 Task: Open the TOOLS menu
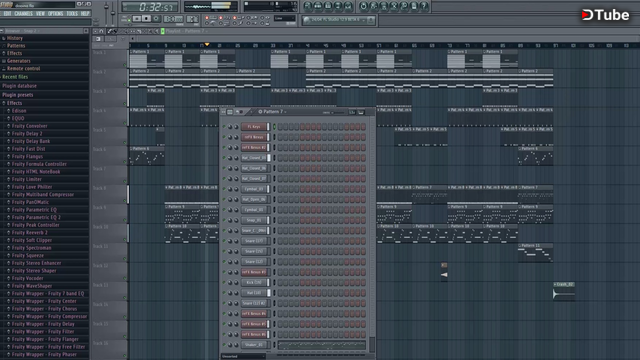click(x=72, y=13)
